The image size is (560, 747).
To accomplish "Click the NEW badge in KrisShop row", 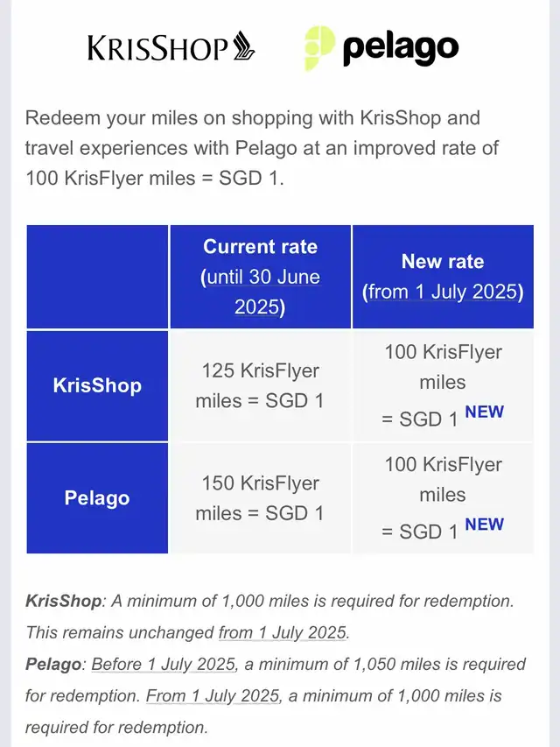I will pos(484,412).
